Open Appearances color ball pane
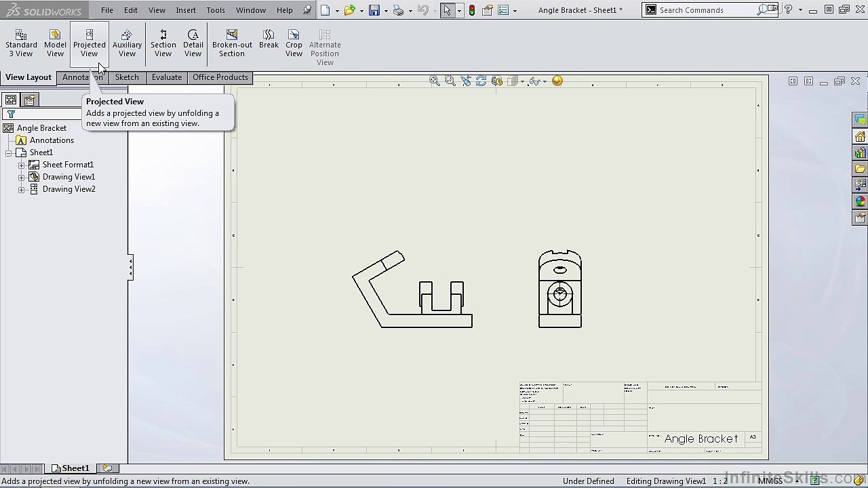868x488 pixels. 861,201
